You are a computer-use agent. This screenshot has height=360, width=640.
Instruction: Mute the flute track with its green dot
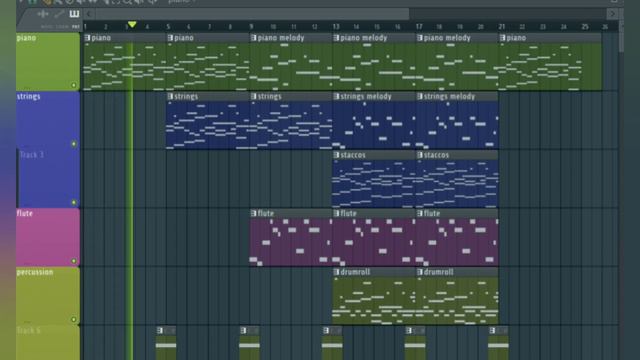[74, 261]
